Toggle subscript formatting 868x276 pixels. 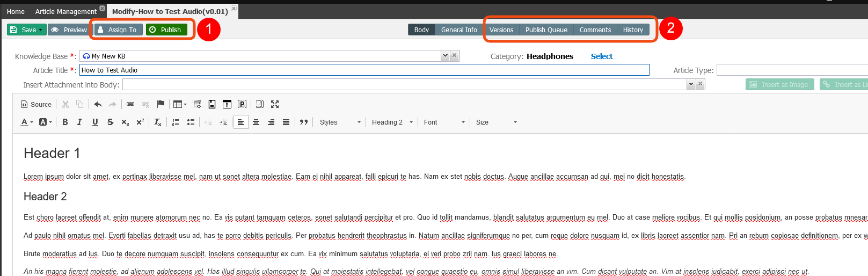tap(125, 122)
